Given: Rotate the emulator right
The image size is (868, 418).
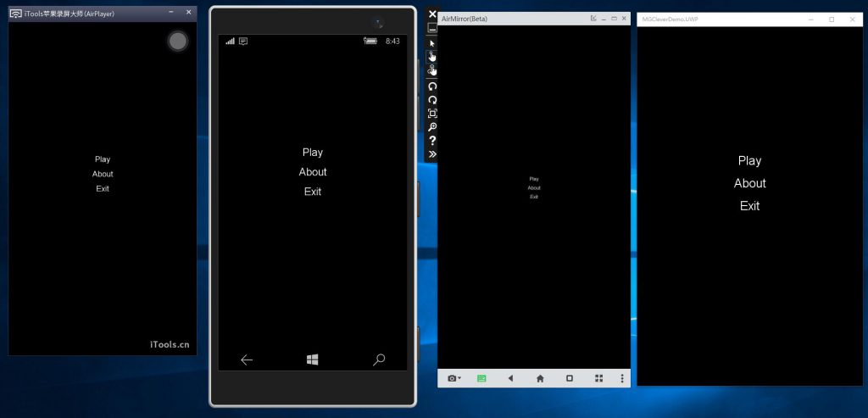Looking at the screenshot, I should pyautogui.click(x=432, y=100).
